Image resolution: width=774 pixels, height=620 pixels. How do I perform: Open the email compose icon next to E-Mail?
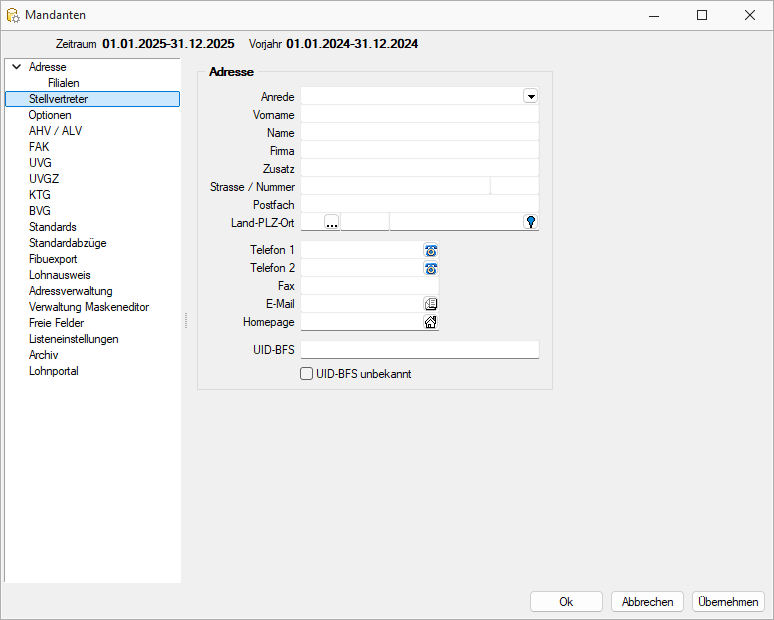point(431,304)
